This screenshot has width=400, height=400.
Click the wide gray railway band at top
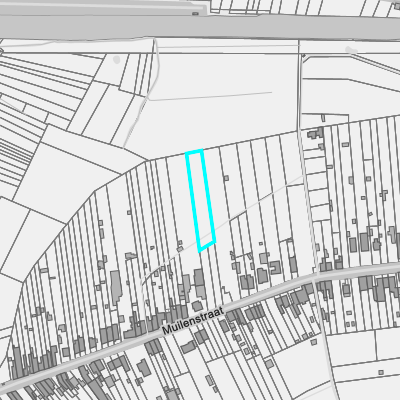(200, 27)
